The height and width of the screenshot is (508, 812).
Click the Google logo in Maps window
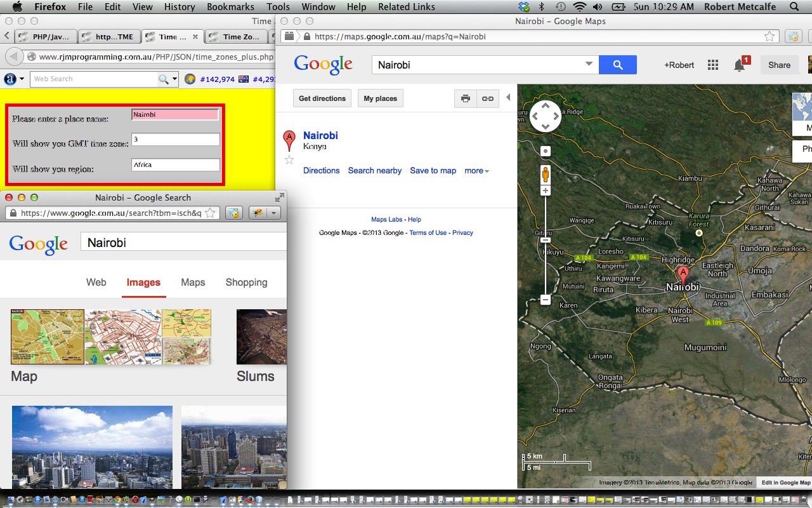click(323, 64)
